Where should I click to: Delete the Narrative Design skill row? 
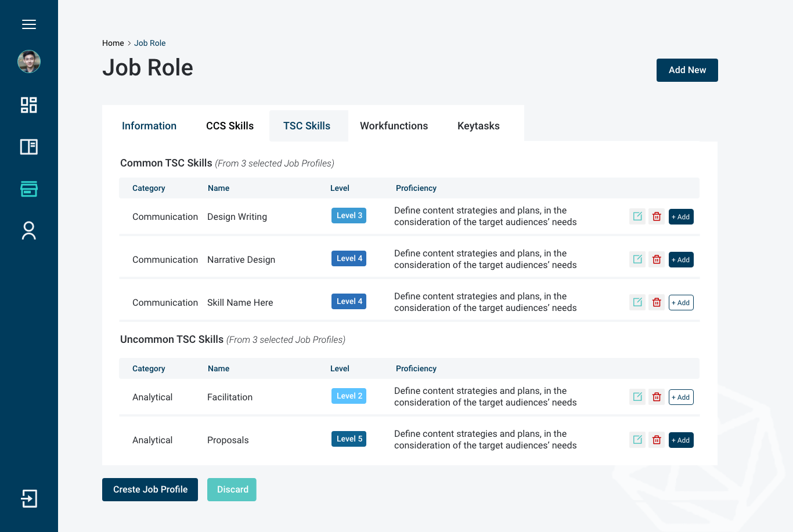(x=657, y=259)
